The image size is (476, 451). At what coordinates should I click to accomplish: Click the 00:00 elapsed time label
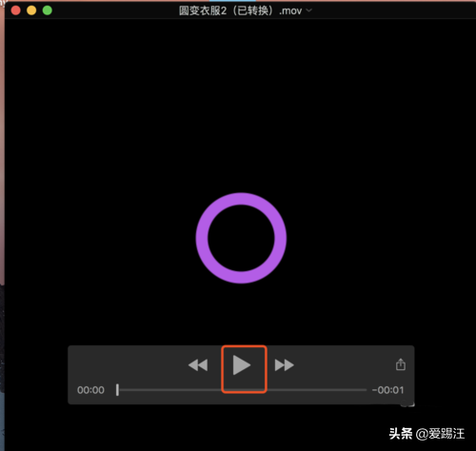coord(90,390)
